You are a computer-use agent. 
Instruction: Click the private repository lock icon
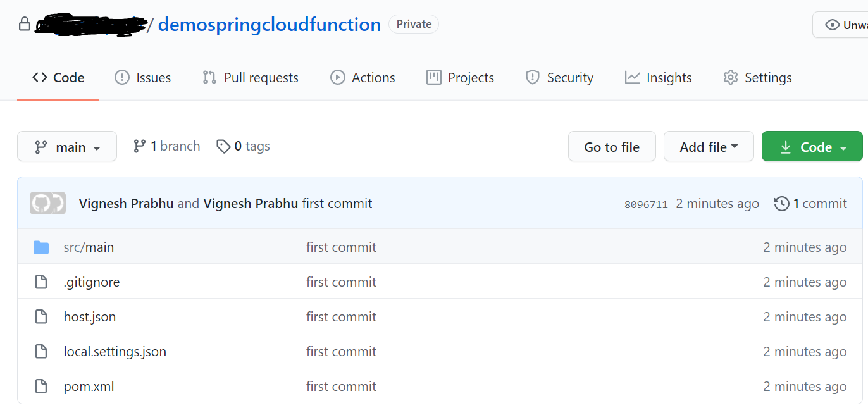tap(25, 25)
